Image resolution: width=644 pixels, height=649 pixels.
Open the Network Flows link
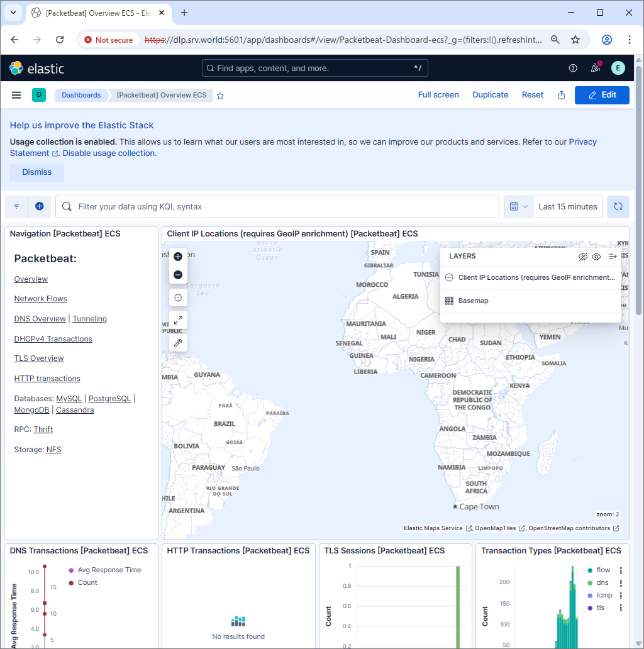40,299
